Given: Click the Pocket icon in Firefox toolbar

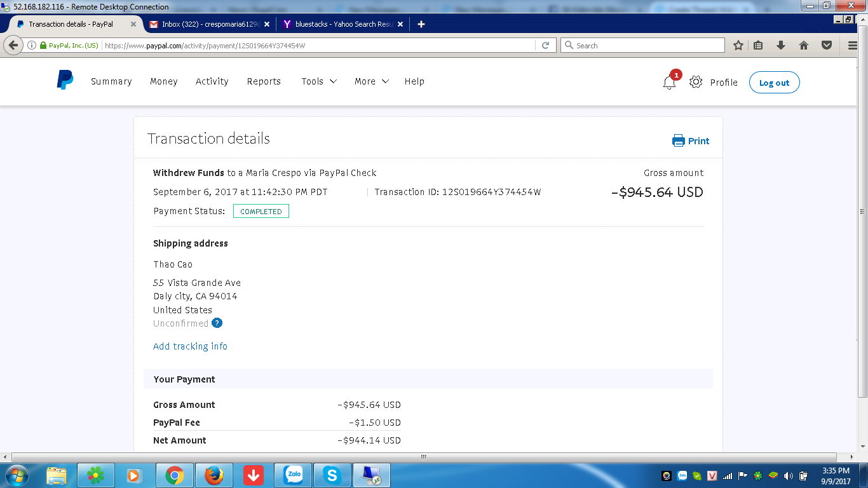Looking at the screenshot, I should (x=827, y=46).
